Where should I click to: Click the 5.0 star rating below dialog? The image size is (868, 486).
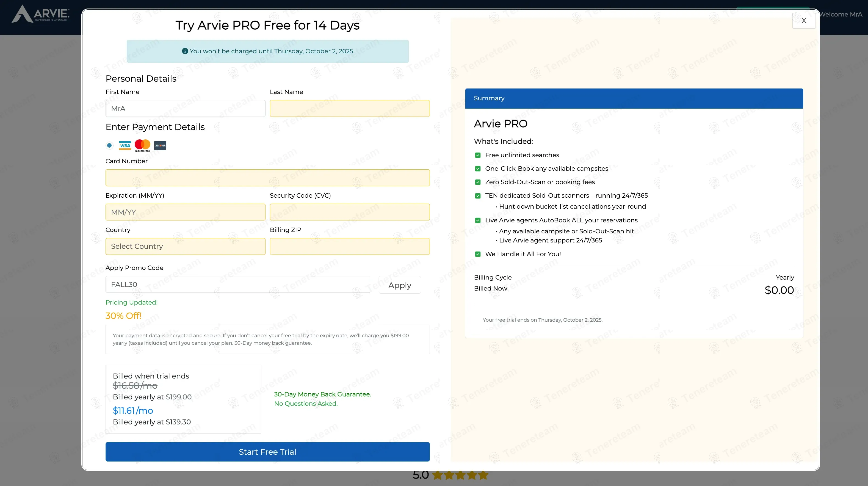(x=450, y=475)
